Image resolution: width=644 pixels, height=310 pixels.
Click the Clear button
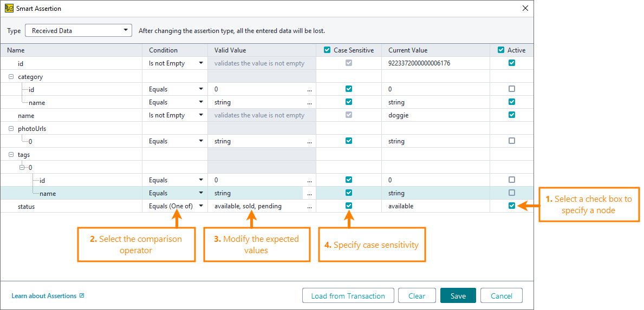coord(417,295)
